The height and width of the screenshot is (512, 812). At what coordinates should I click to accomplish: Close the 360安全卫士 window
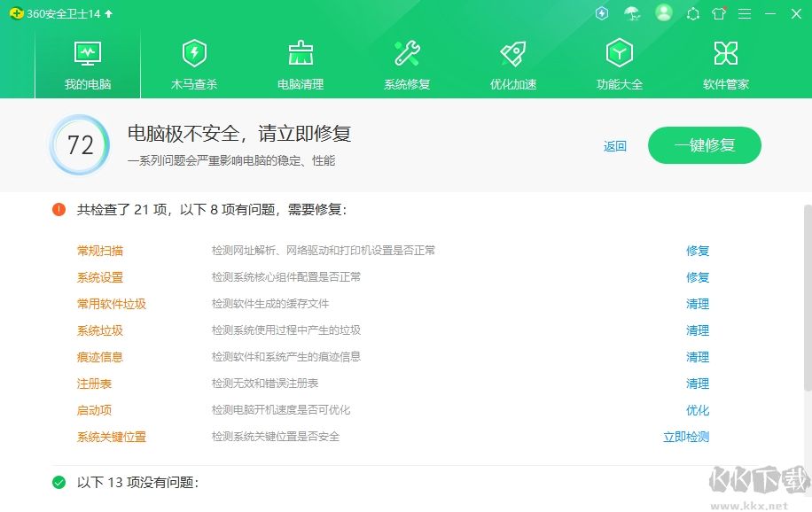click(x=796, y=14)
